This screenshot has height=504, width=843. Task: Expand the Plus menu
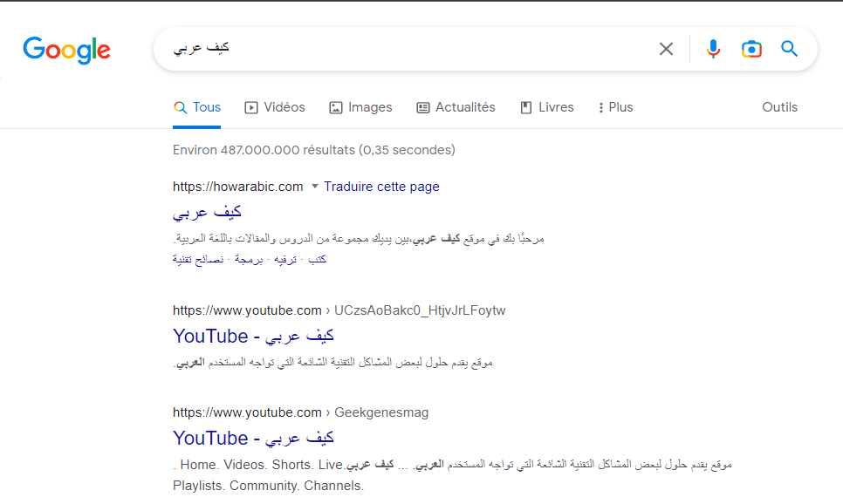click(x=615, y=107)
